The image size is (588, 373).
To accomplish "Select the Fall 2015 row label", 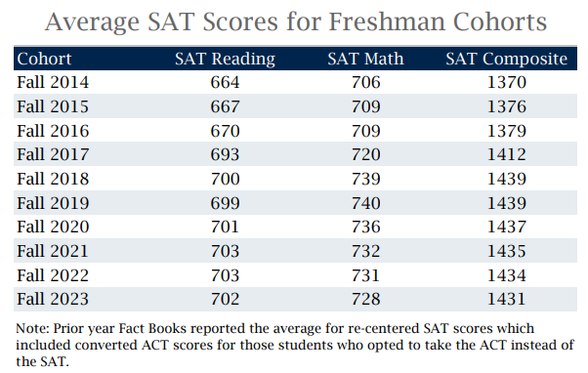I will [x=53, y=106].
